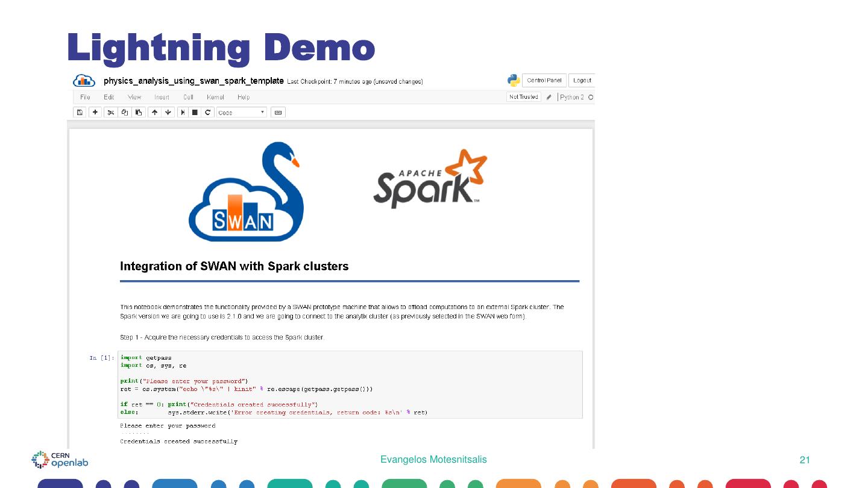Toggle the Not Trusted notebook status
Viewport: 868px width, 488px height.
coord(523,97)
